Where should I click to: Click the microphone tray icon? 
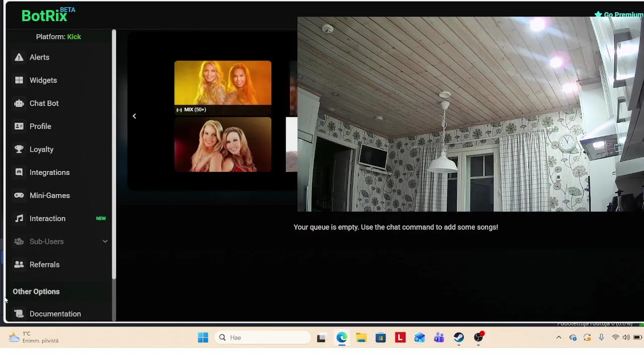click(x=601, y=338)
